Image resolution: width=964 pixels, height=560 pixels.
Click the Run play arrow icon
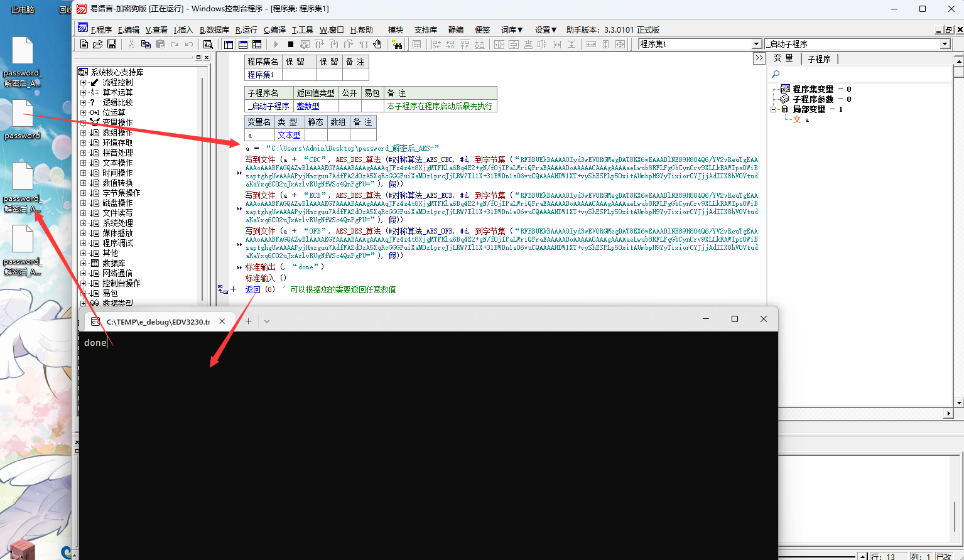(276, 44)
